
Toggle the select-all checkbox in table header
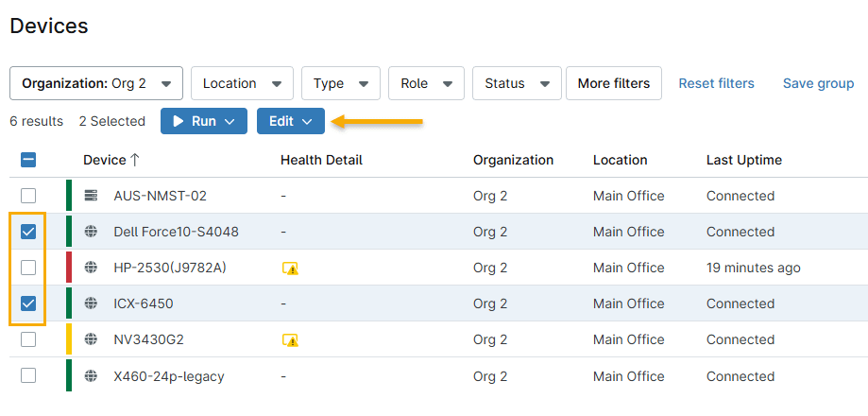coord(28,160)
